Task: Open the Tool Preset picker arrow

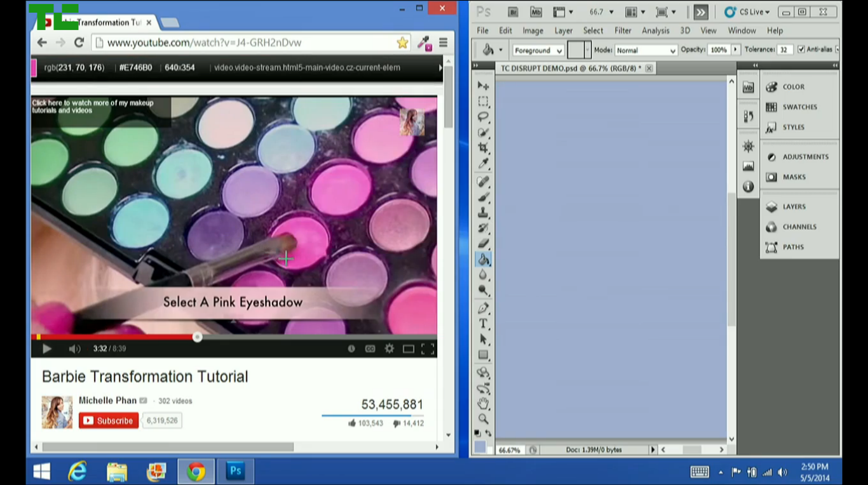Action: [501, 50]
